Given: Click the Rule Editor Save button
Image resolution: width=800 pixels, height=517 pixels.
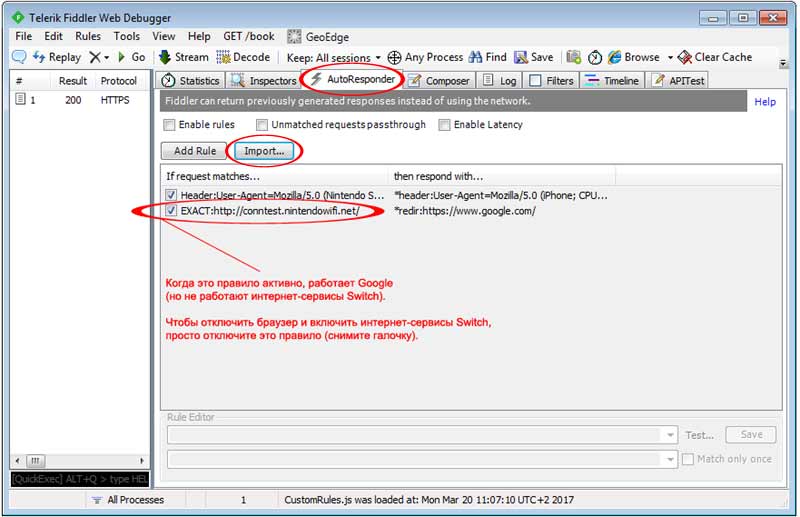Looking at the screenshot, I should 751,434.
